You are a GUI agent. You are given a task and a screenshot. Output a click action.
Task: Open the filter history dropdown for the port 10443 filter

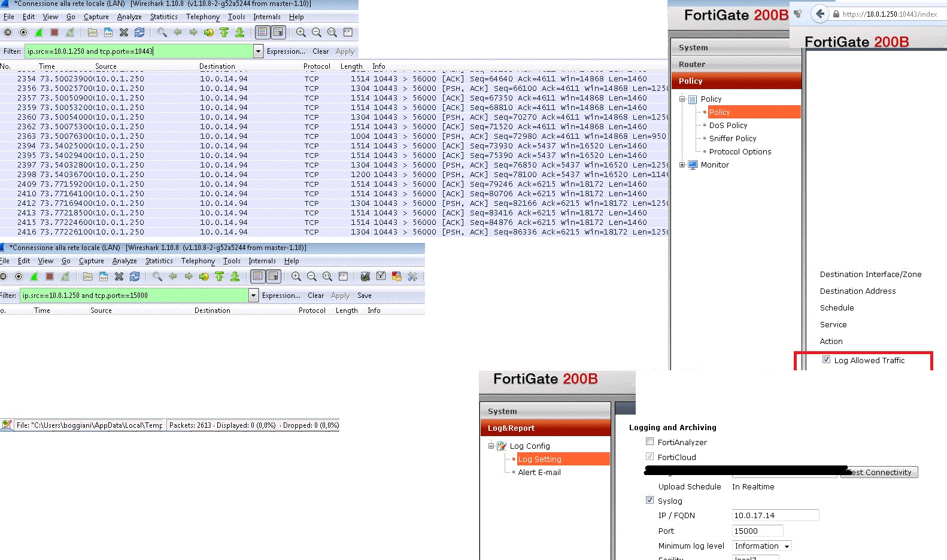(x=258, y=51)
